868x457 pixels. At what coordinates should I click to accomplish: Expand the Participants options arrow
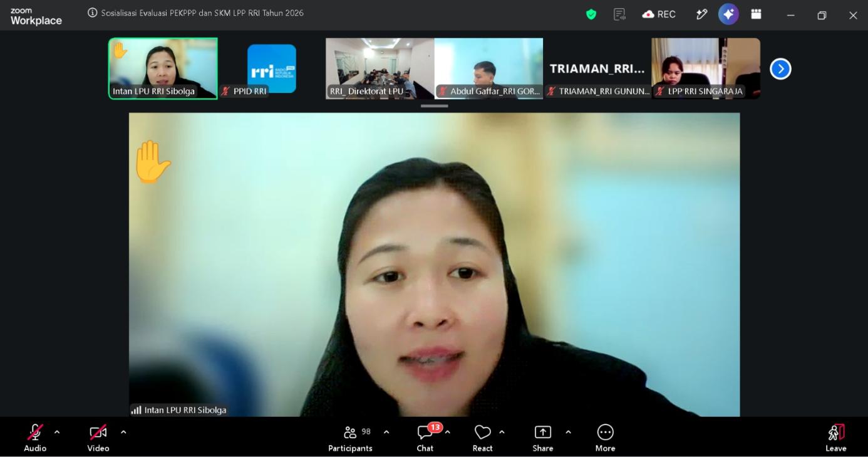click(x=386, y=432)
